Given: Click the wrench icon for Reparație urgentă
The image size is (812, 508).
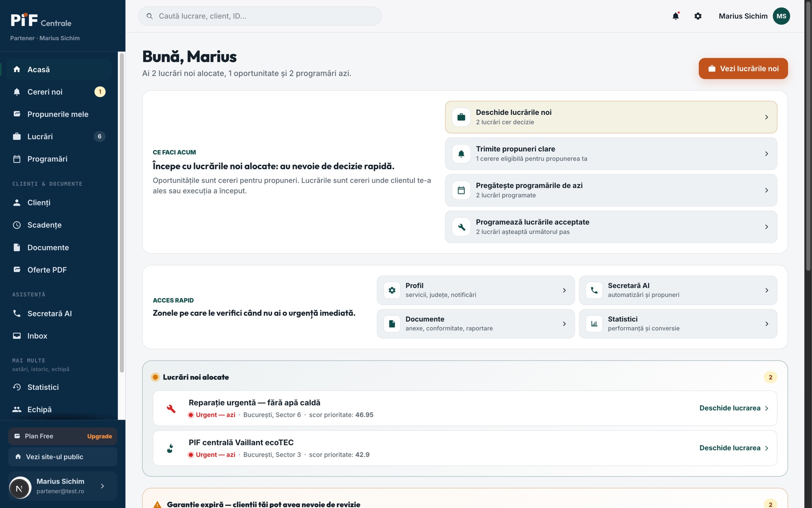Looking at the screenshot, I should [171, 408].
